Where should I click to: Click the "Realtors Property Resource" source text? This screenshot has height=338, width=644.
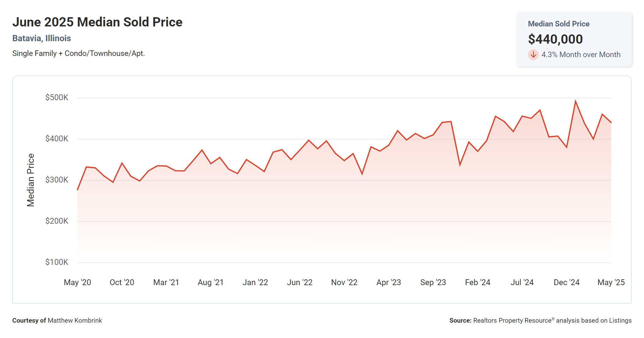point(512,320)
